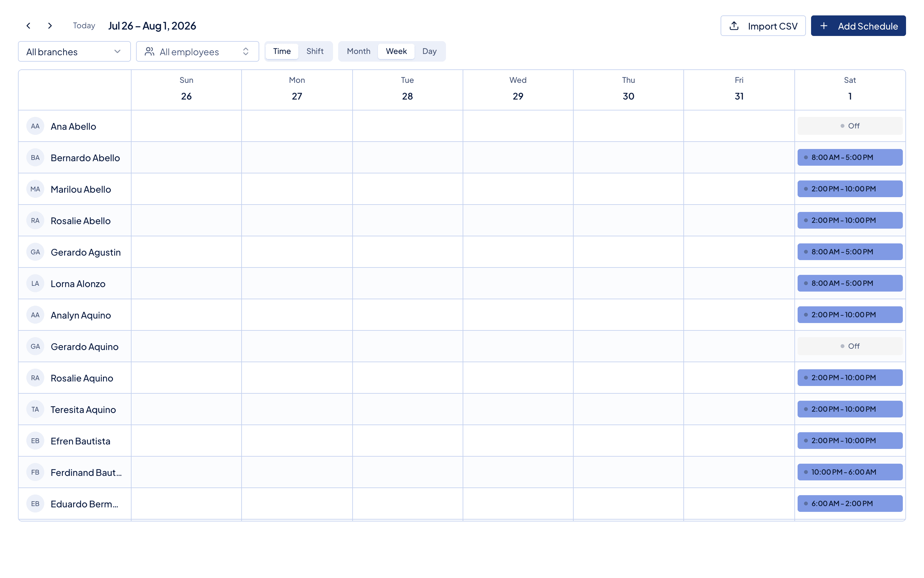Go to previous week with left chevron
Screen dimensions: 924x578
28,26
